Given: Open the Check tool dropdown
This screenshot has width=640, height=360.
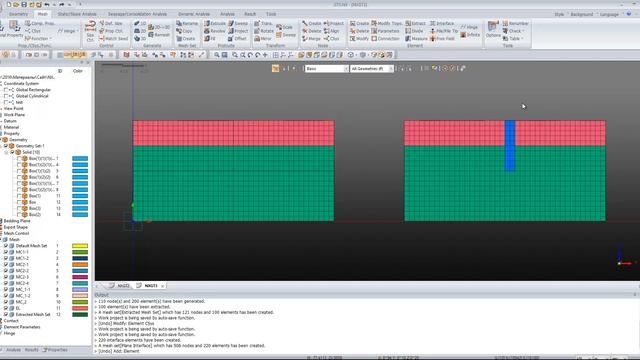Looking at the screenshot, I should pos(513,31).
